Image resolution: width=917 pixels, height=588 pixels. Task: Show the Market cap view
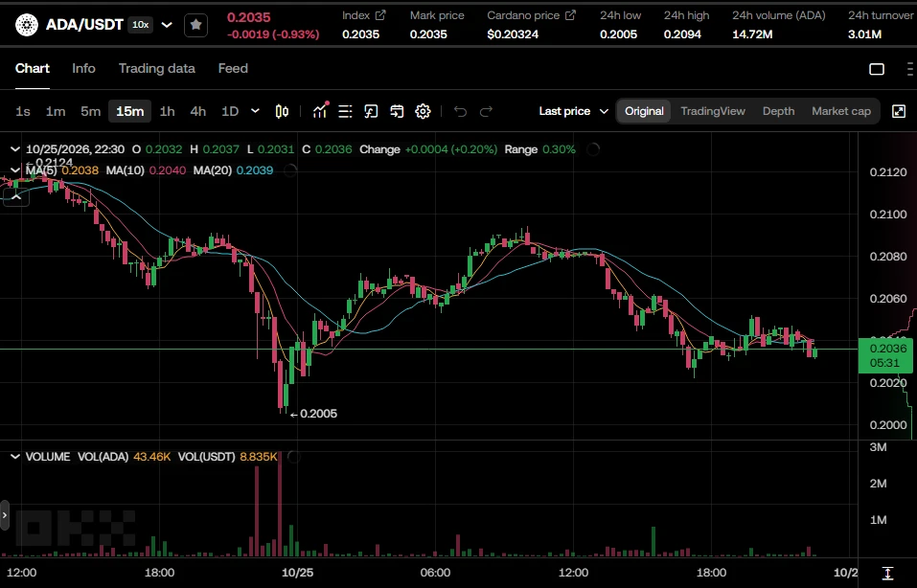(841, 111)
